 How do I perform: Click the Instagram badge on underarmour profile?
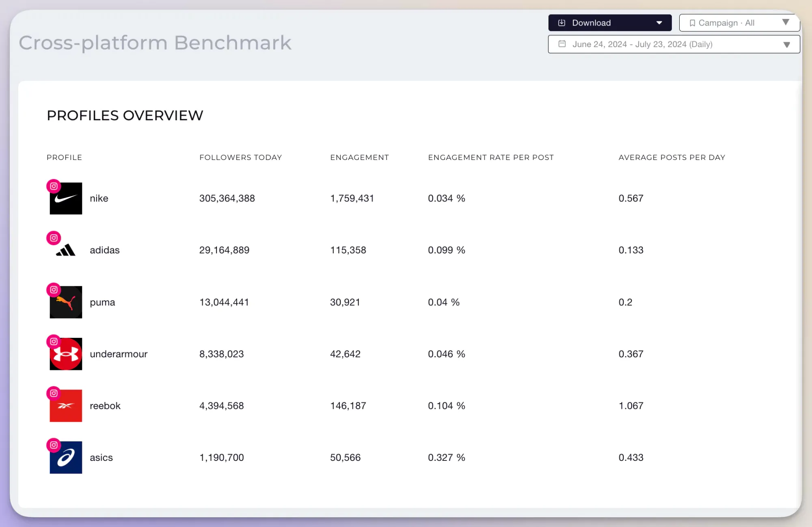click(x=54, y=341)
